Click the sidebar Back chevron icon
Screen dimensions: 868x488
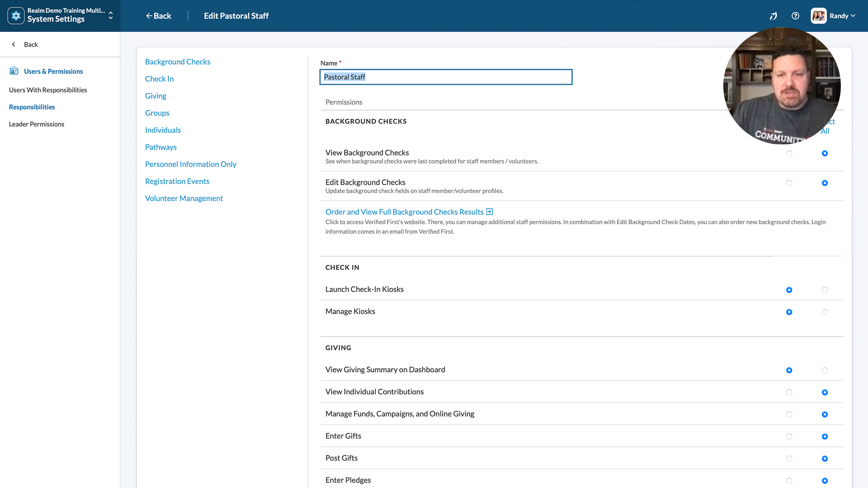tap(14, 44)
